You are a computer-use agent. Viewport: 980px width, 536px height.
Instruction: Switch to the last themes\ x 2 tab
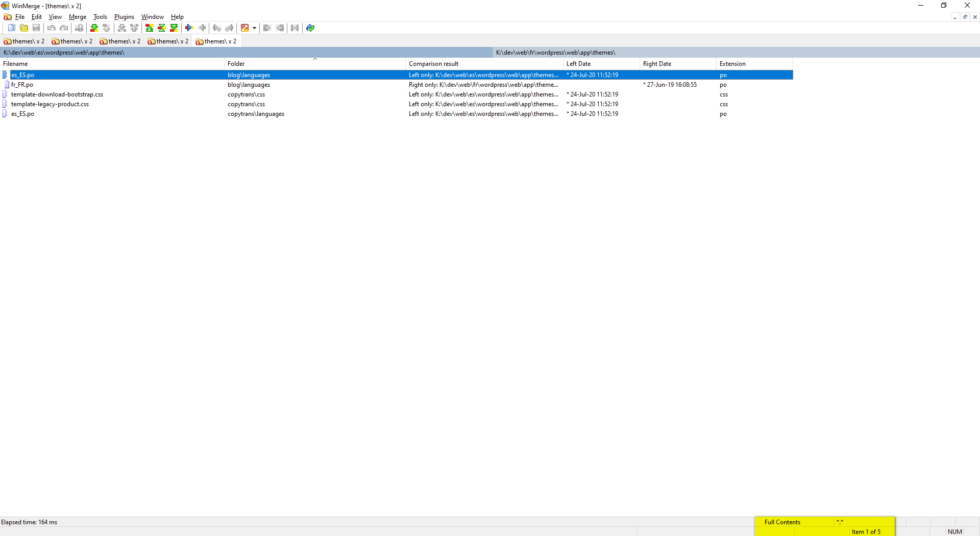(216, 41)
